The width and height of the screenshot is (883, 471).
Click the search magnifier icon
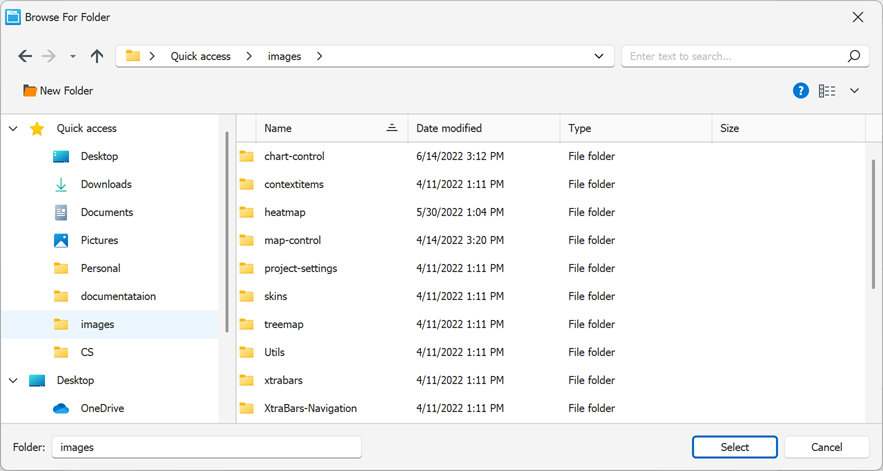tap(854, 56)
